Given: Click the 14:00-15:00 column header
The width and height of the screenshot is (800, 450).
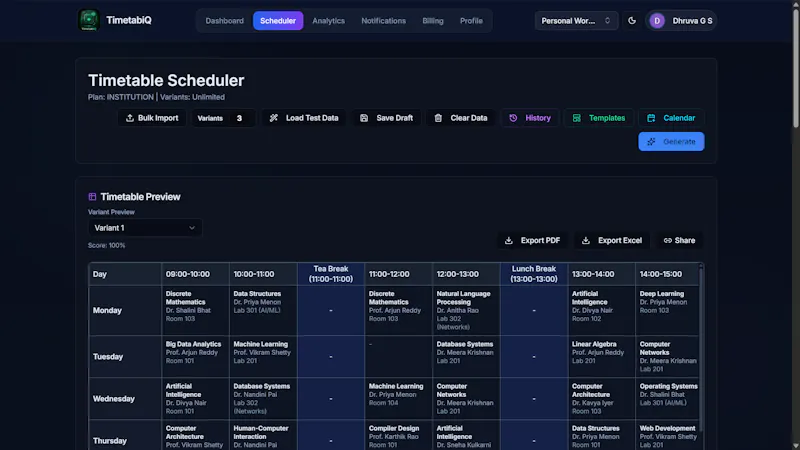Looking at the screenshot, I should pyautogui.click(x=667, y=274).
